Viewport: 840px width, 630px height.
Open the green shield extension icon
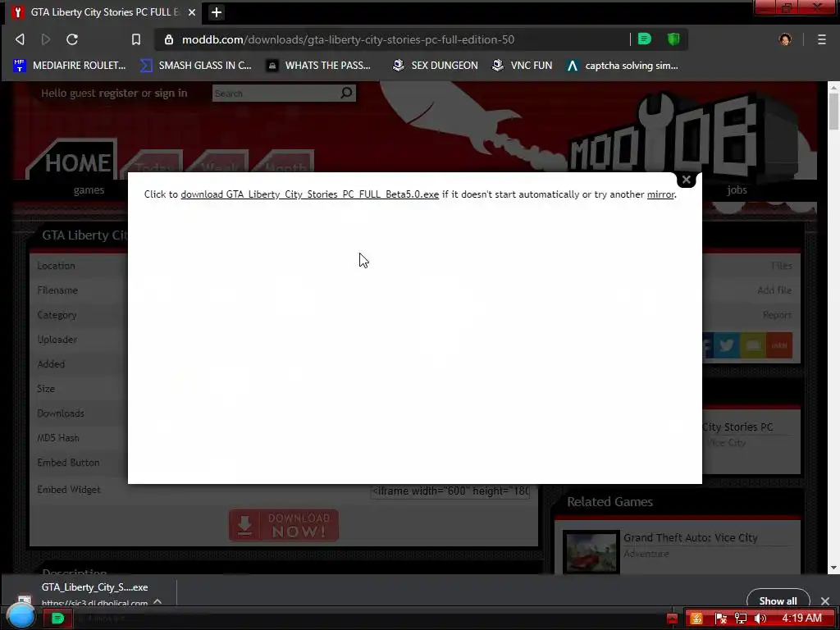673,39
